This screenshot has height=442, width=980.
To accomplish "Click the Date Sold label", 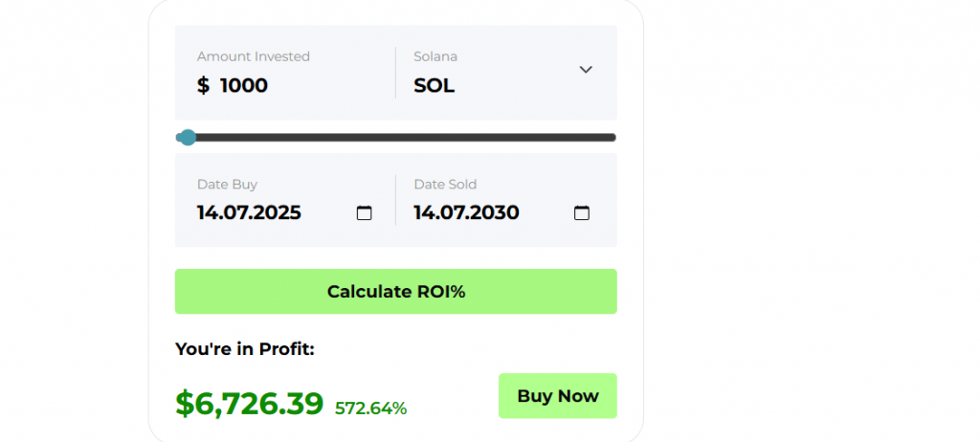I will point(445,185).
